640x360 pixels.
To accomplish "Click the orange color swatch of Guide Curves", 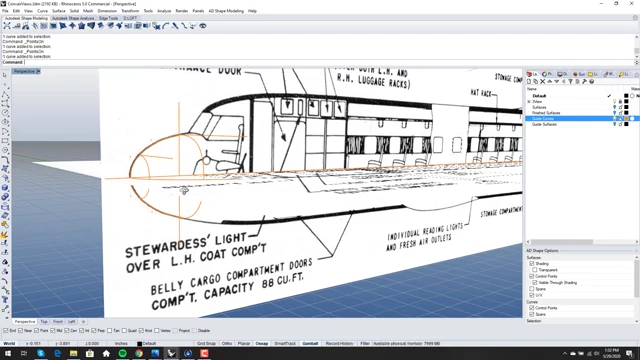I will pos(626,119).
